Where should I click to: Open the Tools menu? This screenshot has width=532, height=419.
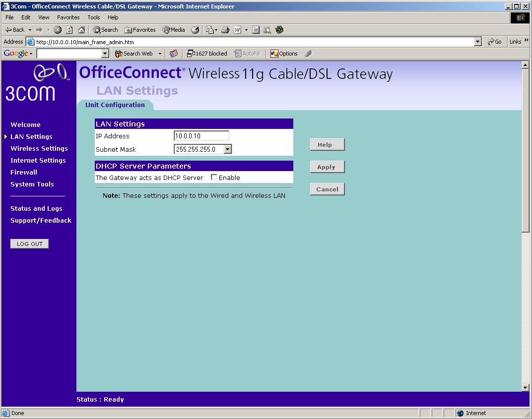tap(94, 17)
